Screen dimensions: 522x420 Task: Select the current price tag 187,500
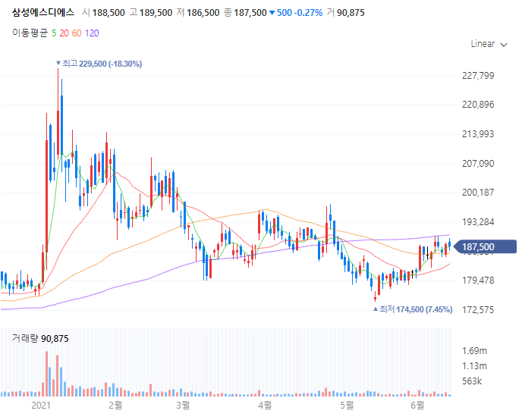(485, 246)
